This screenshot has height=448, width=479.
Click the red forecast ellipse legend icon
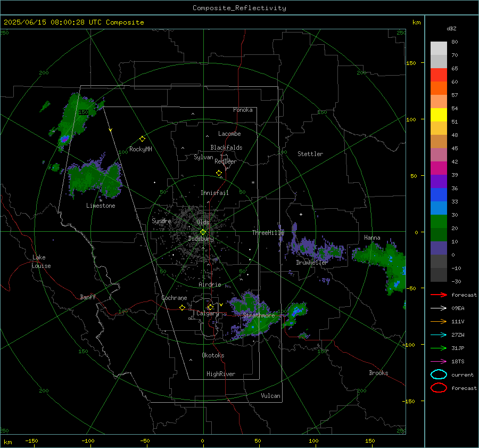[439, 388]
